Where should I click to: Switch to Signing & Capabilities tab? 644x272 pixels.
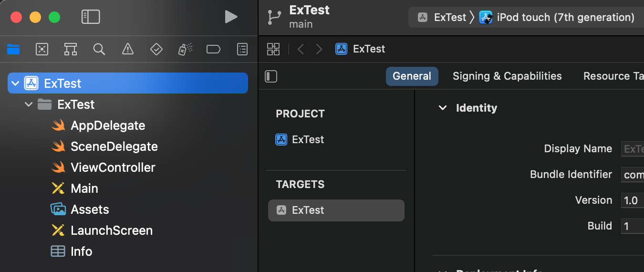[x=507, y=76]
